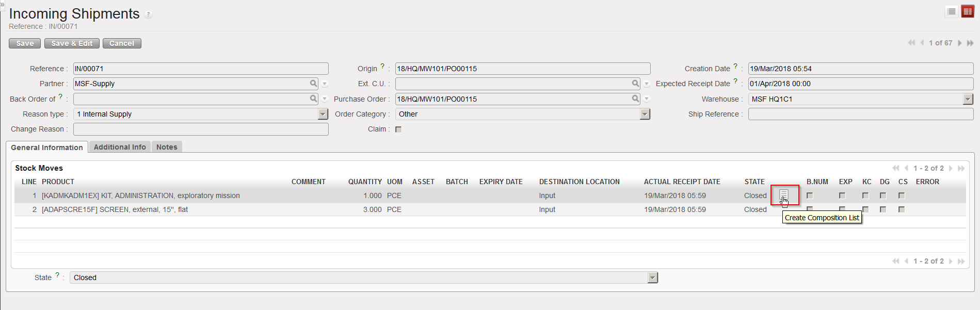The height and width of the screenshot is (310, 980).
Task: Open Partner search magnifier icon
Action: tap(313, 84)
